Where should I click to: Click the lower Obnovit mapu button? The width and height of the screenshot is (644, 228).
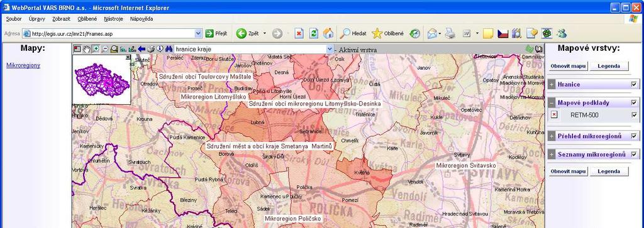coord(569,171)
